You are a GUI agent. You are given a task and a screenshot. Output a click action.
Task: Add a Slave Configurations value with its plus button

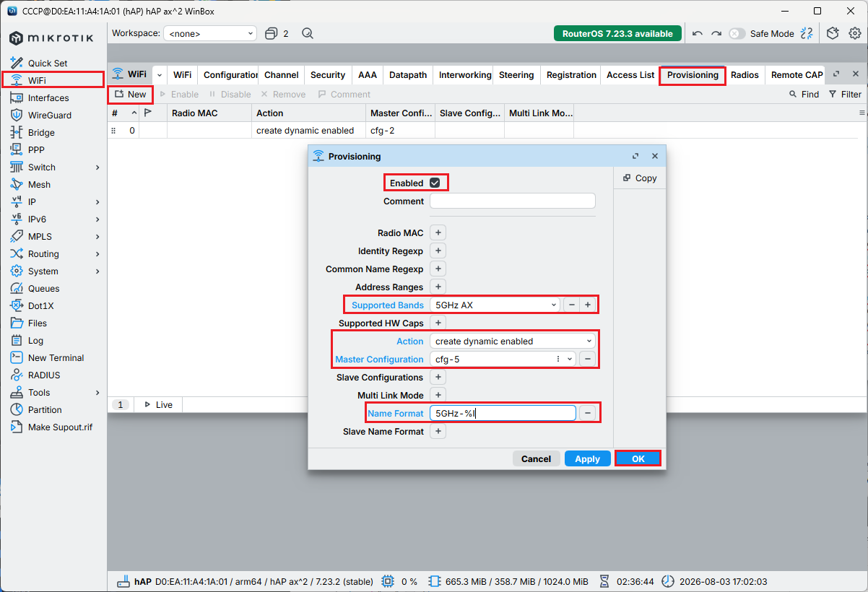point(438,377)
